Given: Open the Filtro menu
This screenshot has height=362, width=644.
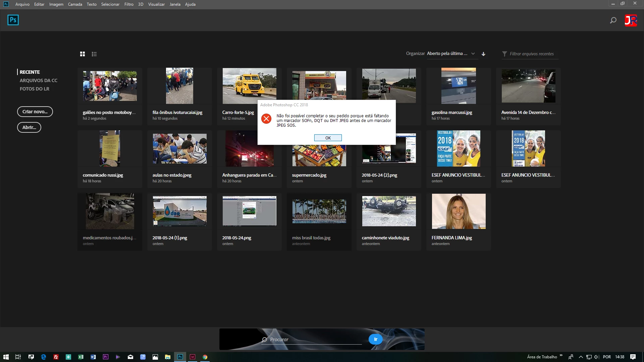Looking at the screenshot, I should tap(129, 4).
